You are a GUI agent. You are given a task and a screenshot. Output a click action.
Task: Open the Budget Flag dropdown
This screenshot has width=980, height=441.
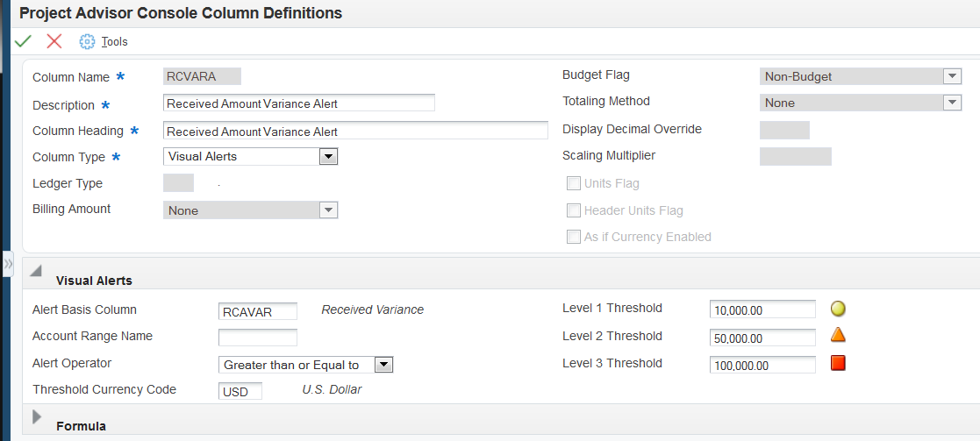coord(953,76)
